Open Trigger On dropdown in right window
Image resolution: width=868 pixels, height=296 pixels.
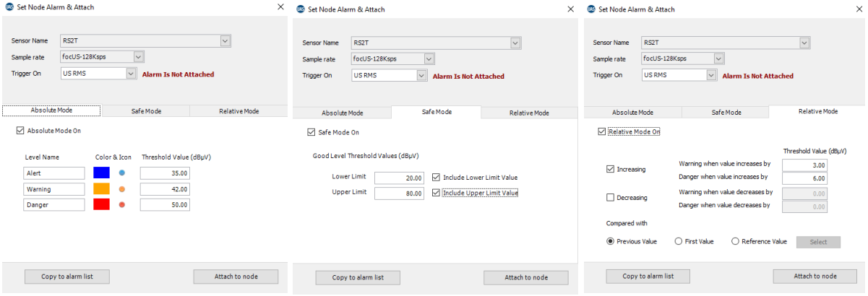pos(710,75)
